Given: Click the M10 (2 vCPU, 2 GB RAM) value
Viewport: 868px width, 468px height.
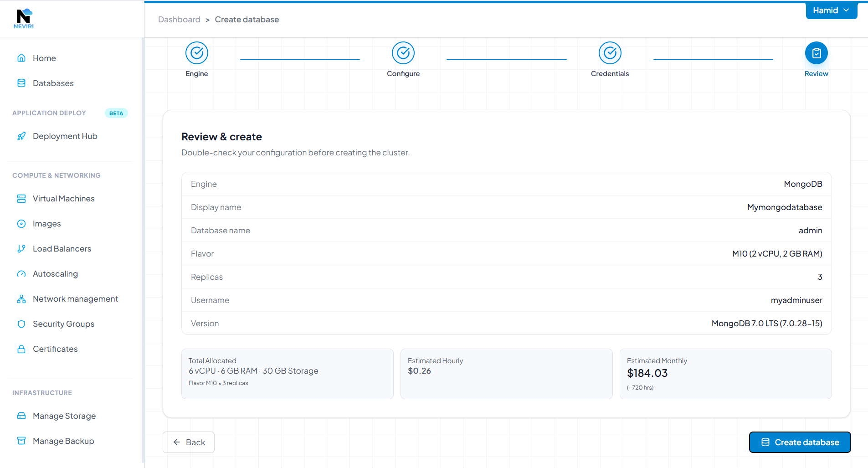Looking at the screenshot, I should [777, 254].
